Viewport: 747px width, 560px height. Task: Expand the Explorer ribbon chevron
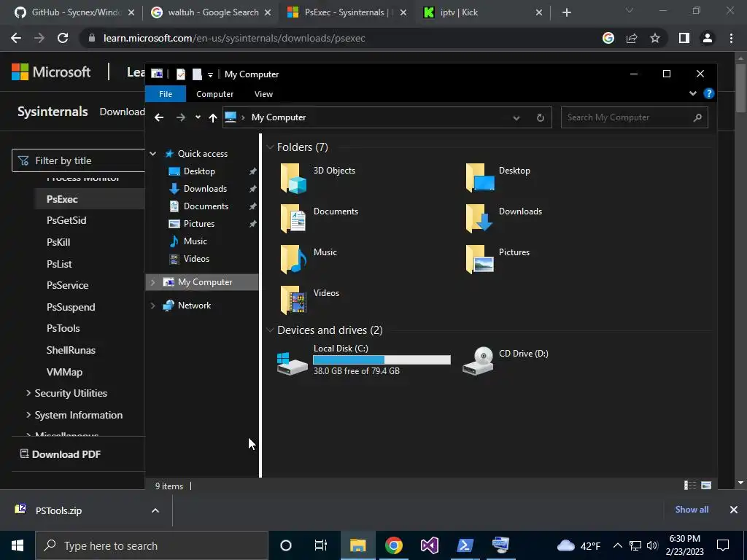coord(693,93)
